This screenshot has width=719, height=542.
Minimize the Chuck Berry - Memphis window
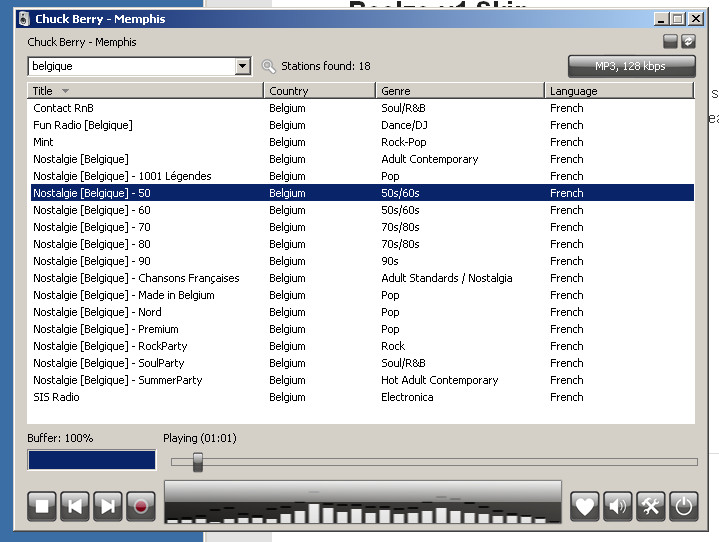pyautogui.click(x=661, y=19)
